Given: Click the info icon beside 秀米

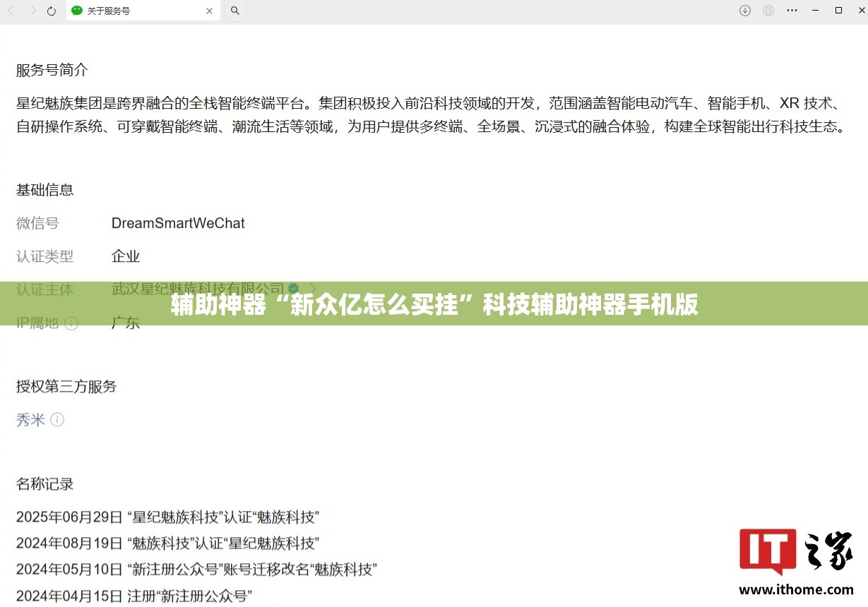Looking at the screenshot, I should tap(57, 420).
